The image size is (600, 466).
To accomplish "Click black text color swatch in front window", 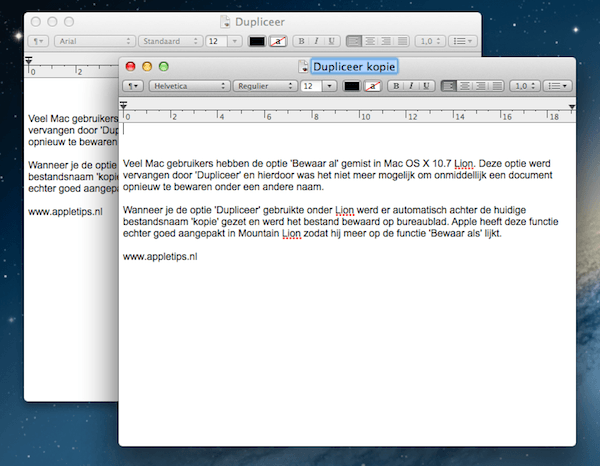I will coord(351,86).
